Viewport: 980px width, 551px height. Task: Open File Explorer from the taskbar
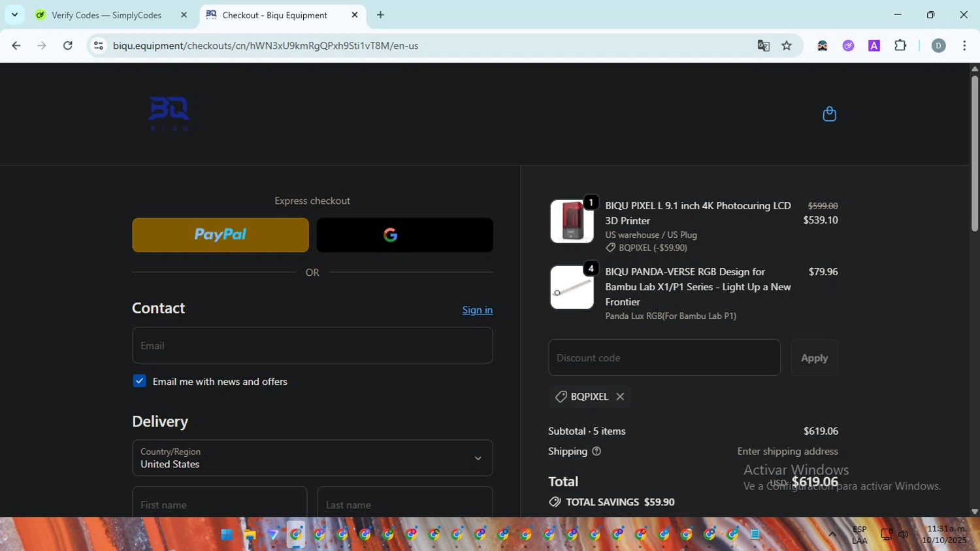pyautogui.click(x=250, y=535)
